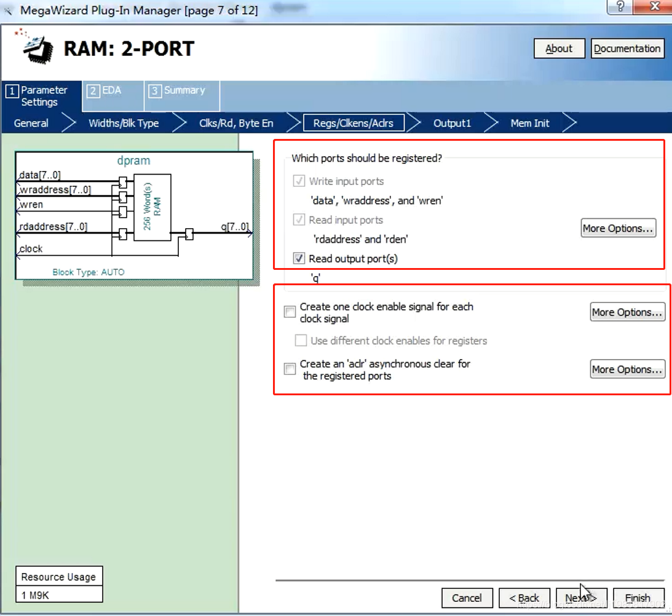The width and height of the screenshot is (672, 616).
Task: Click the MegaWizard title bar wand icon
Action: 8,10
